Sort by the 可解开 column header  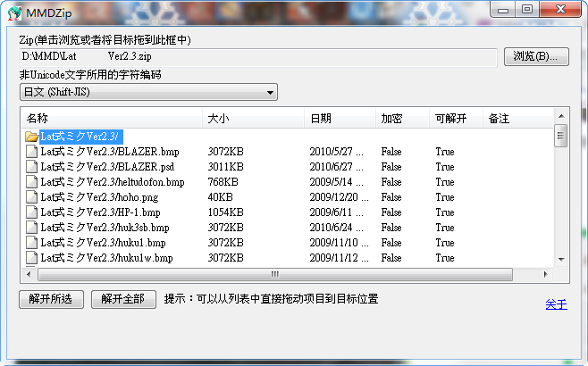[x=456, y=119]
